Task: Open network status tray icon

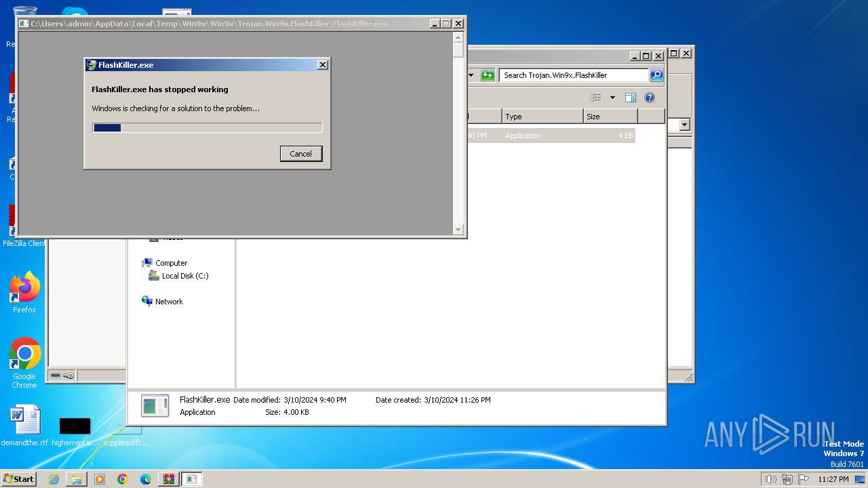Action: [x=787, y=479]
